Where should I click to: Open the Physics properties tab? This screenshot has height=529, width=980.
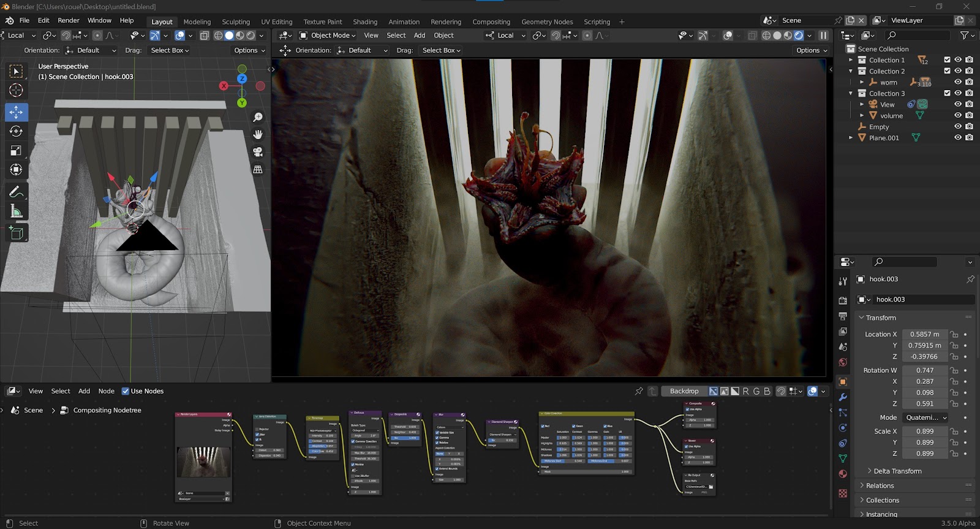click(843, 428)
